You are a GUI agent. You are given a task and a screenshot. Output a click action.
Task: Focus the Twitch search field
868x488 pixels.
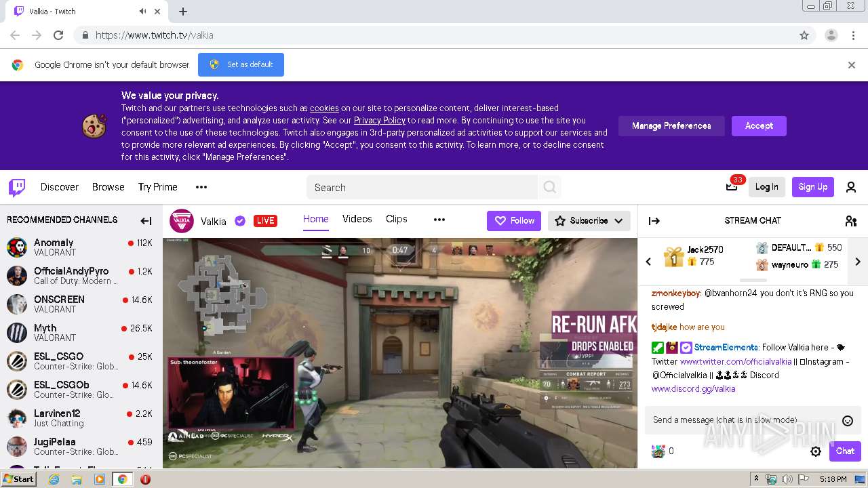tap(422, 188)
